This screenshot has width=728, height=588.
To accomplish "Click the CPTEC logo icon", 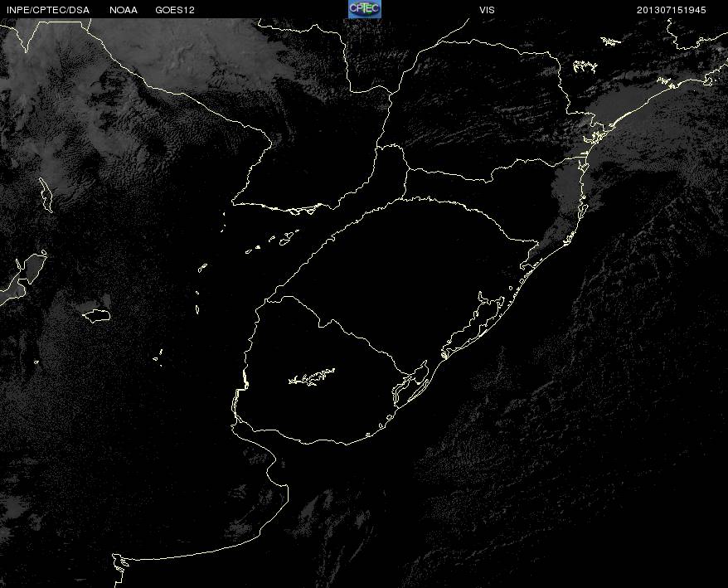I will point(365,9).
